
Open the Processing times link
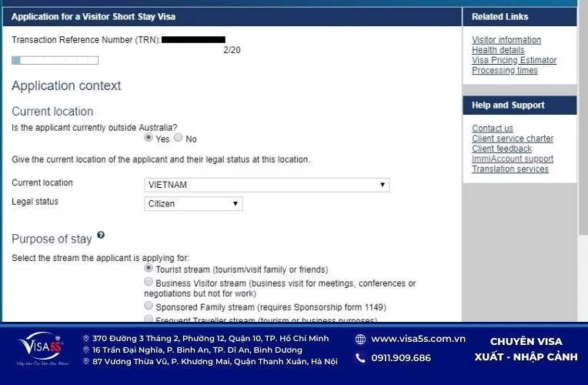tap(505, 70)
